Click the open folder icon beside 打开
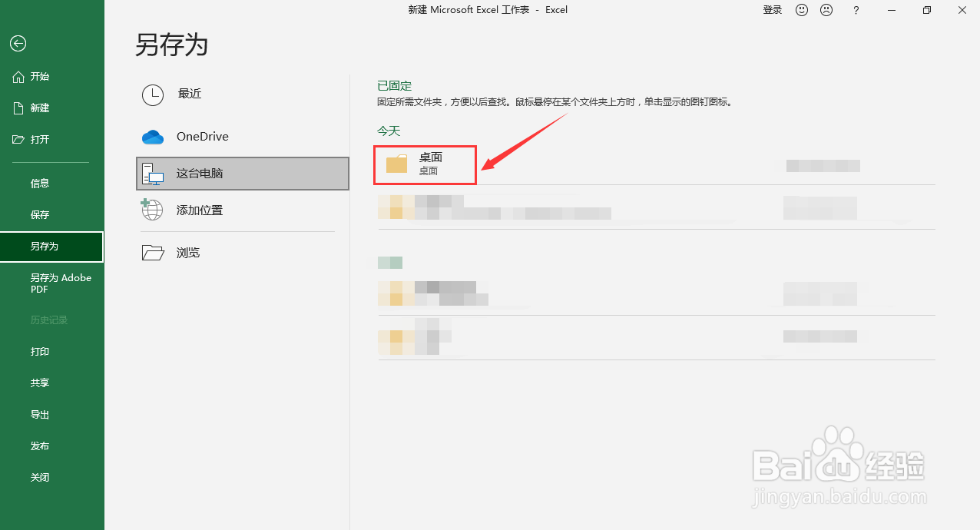The height and width of the screenshot is (530, 980). coord(19,139)
